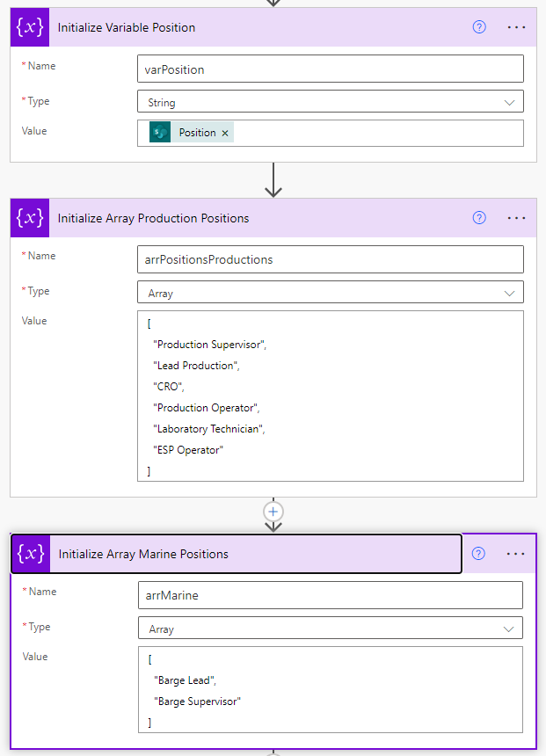Open the ellipsis menu on Initialize Variable Position

(x=516, y=27)
